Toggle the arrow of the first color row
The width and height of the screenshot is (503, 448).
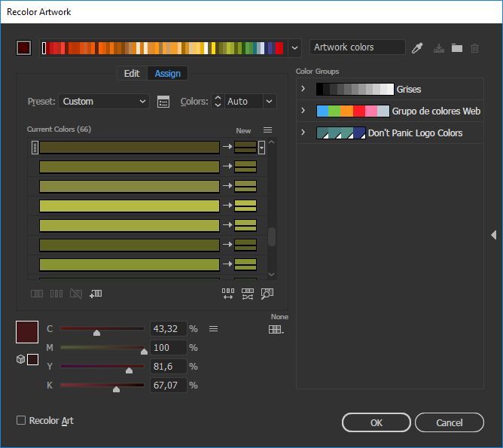227,147
